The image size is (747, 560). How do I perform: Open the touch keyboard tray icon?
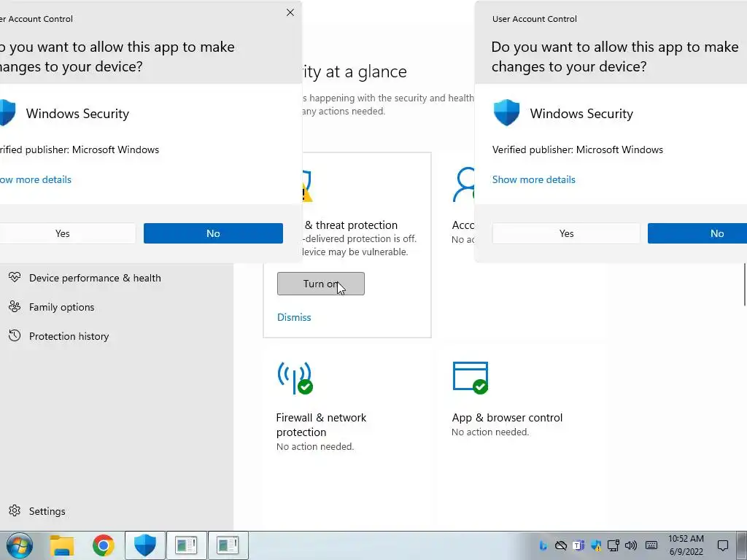[x=651, y=545]
